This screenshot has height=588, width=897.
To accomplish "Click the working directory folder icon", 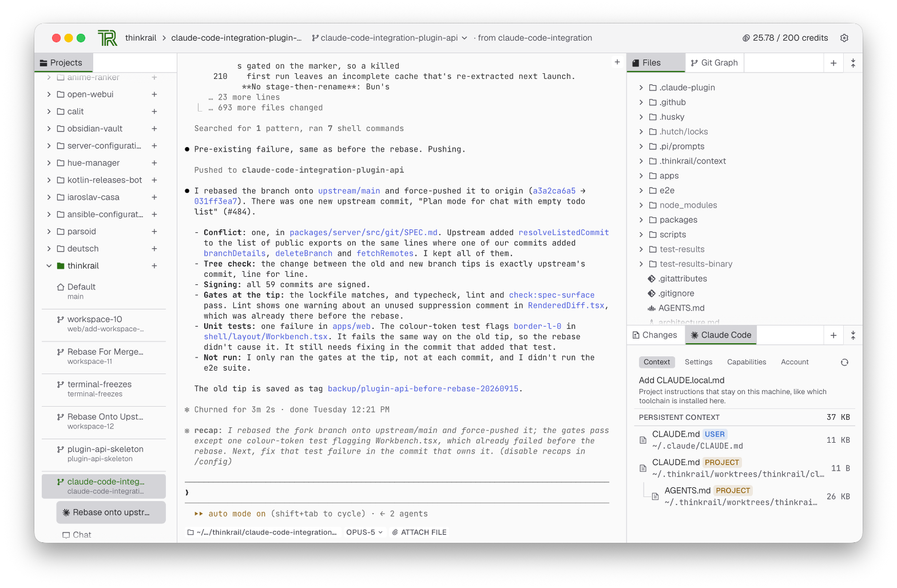I will 190,533.
